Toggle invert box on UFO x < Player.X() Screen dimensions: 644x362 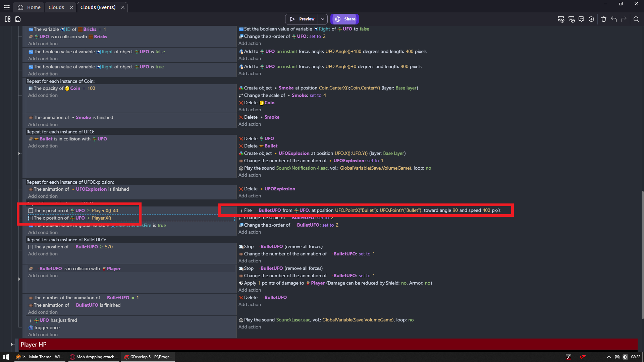pyautogui.click(x=31, y=218)
